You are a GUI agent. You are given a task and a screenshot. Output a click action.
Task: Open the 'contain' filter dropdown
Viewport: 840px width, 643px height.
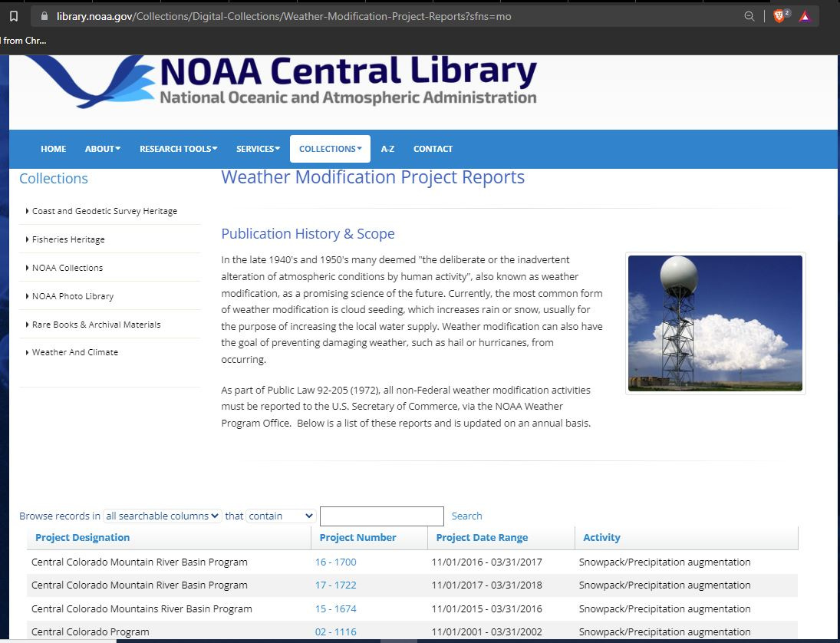point(281,516)
